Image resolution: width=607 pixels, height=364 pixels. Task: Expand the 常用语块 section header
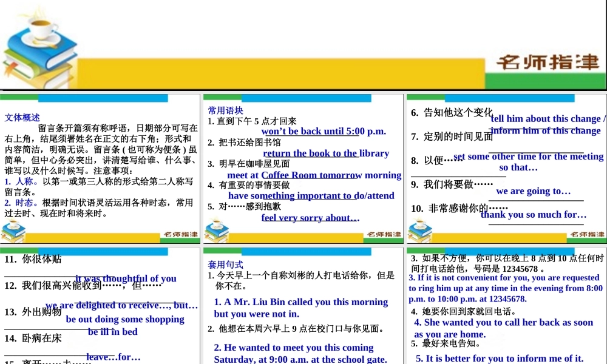[225, 110]
